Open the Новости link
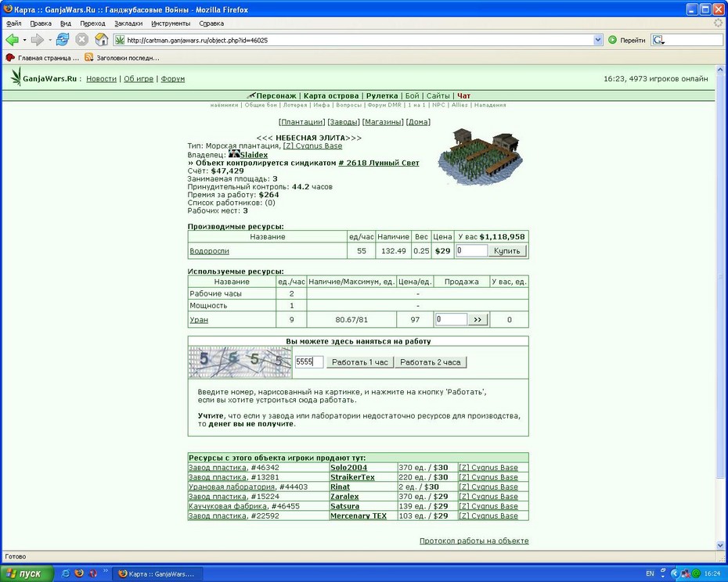 click(x=101, y=79)
